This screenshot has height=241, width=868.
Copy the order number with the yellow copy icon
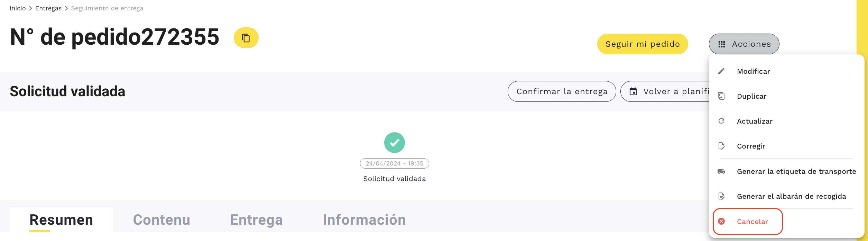[x=246, y=38]
